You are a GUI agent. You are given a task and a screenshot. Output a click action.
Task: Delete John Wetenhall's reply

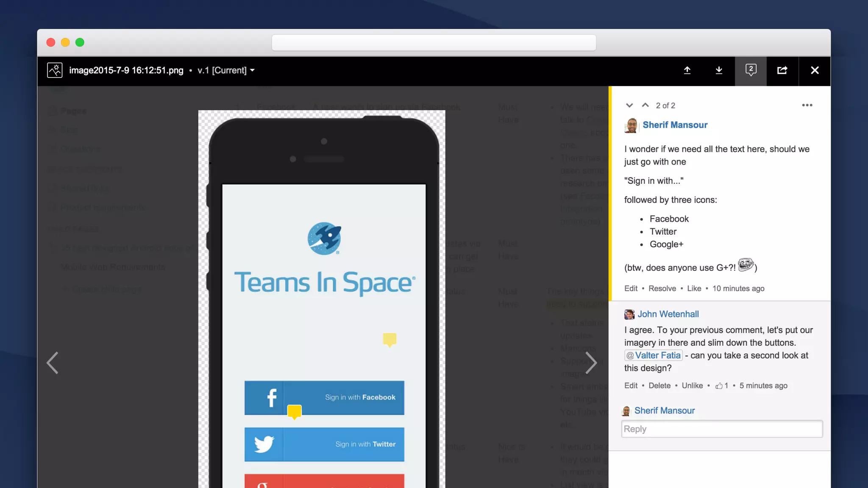coord(659,385)
